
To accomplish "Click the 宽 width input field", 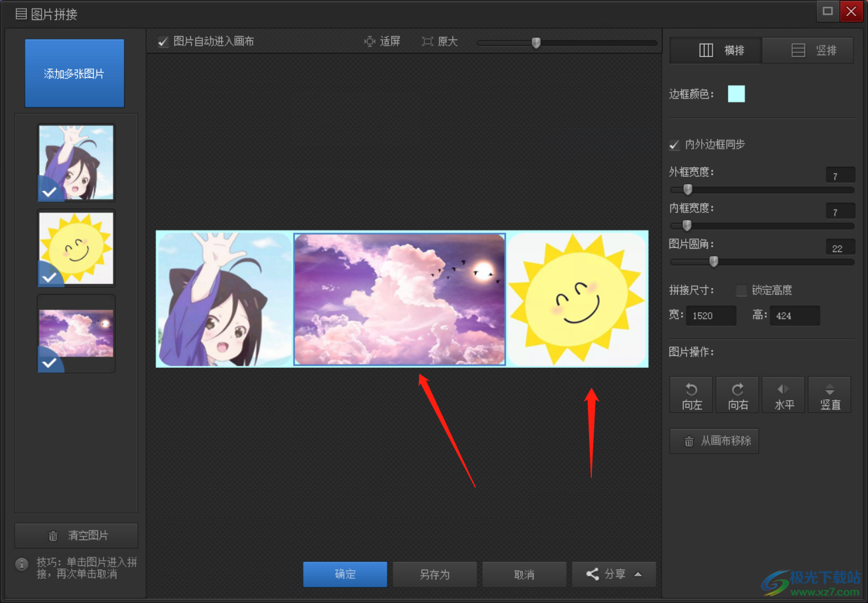I will pyautogui.click(x=711, y=316).
